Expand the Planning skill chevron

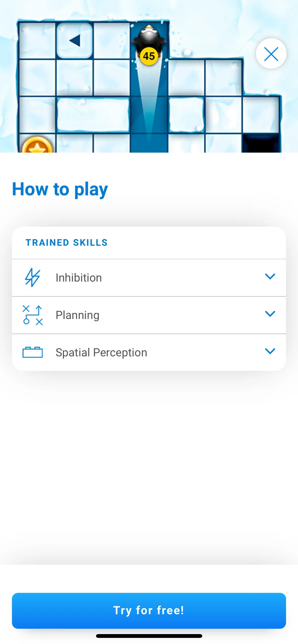(x=270, y=314)
